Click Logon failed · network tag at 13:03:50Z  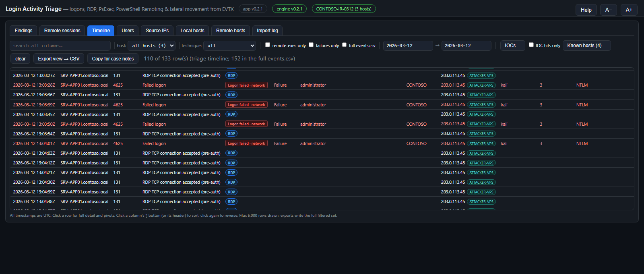(246, 124)
